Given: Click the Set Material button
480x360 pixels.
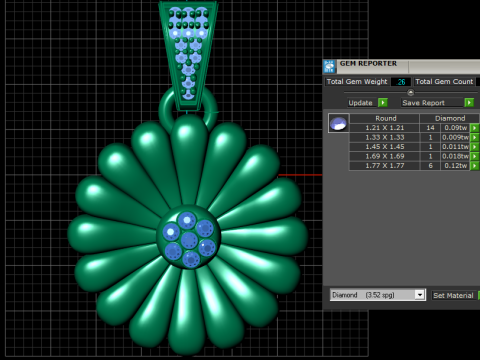Looking at the screenshot, I should point(453,295).
